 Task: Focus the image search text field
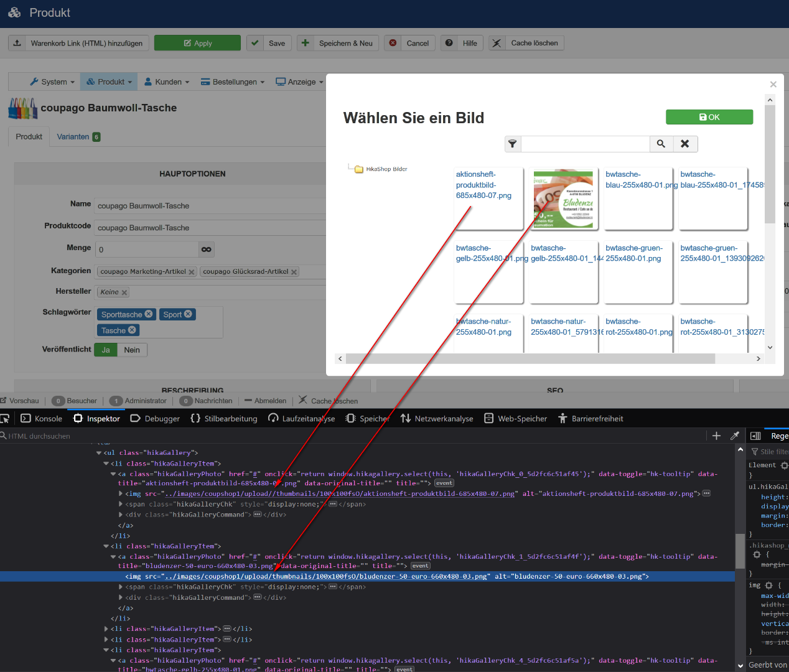[x=585, y=144]
